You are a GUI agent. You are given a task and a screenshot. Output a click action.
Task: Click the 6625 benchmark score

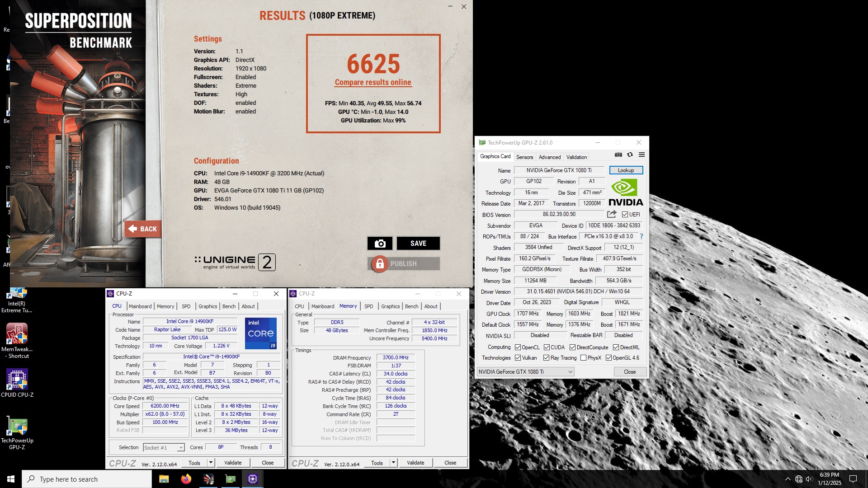point(373,63)
